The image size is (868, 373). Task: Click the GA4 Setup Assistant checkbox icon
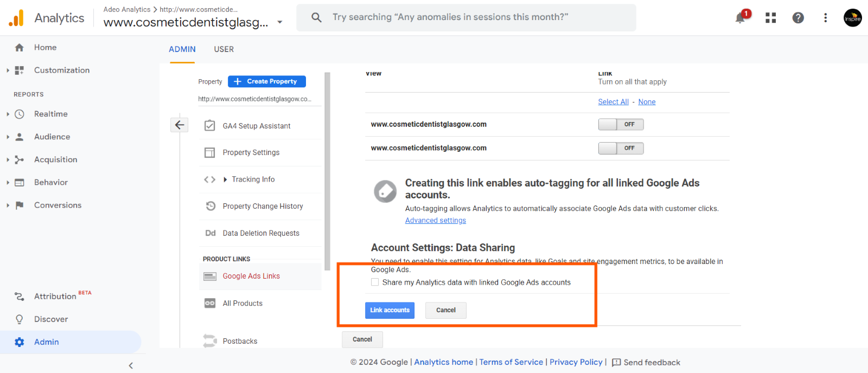[210, 126]
